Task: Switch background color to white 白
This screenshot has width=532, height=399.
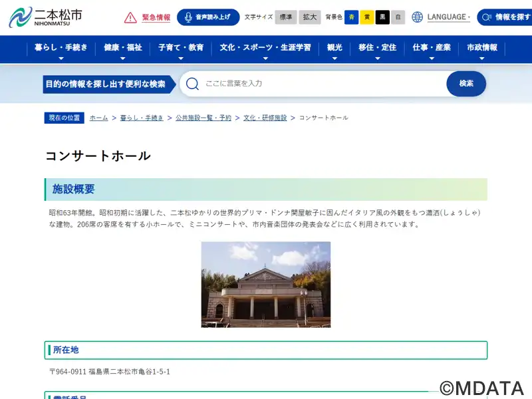Action: [x=398, y=17]
